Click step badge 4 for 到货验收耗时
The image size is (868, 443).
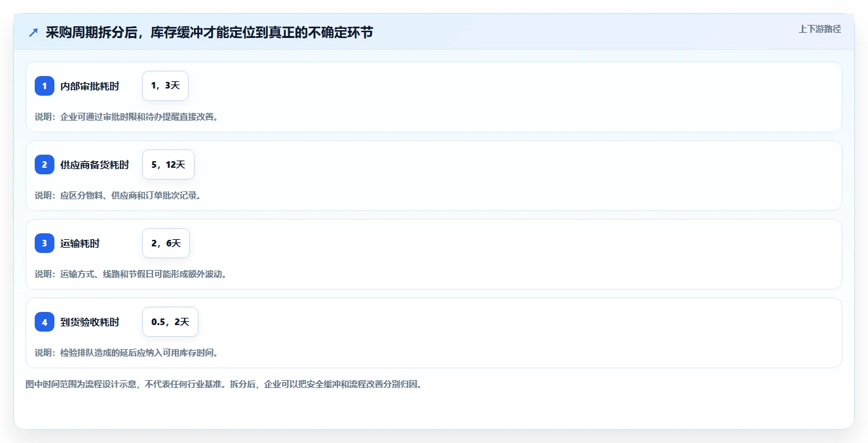click(45, 322)
